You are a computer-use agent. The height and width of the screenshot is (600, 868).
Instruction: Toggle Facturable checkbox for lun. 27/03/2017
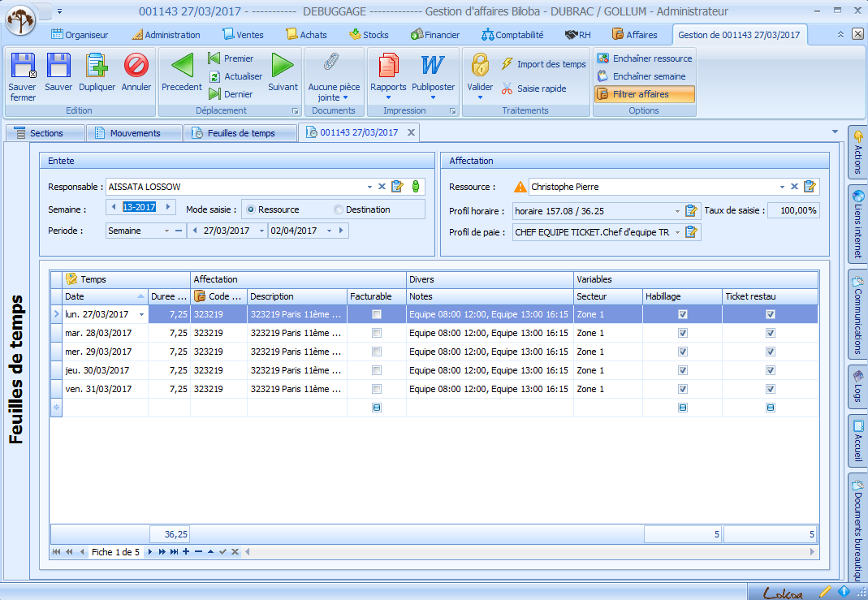tap(377, 314)
